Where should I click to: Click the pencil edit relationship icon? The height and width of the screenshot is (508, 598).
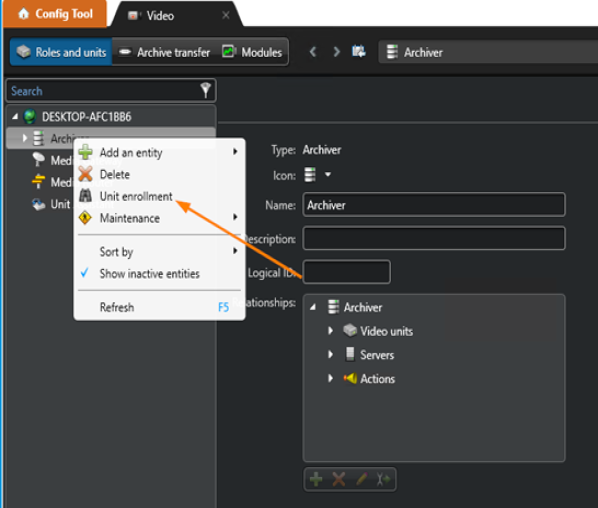click(361, 479)
